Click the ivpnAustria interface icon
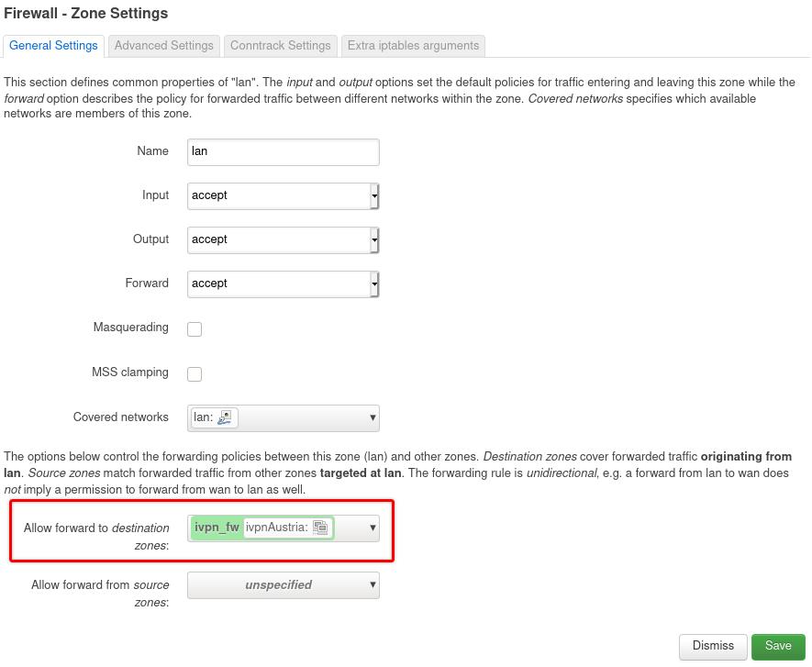The width and height of the screenshot is (812, 667). [x=320, y=528]
